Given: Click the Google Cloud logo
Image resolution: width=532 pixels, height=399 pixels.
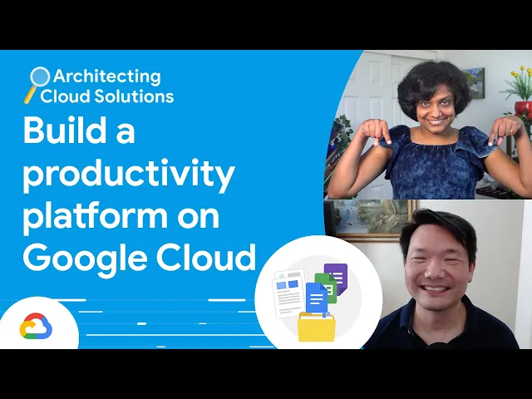Looking at the screenshot, I should coord(36,326).
